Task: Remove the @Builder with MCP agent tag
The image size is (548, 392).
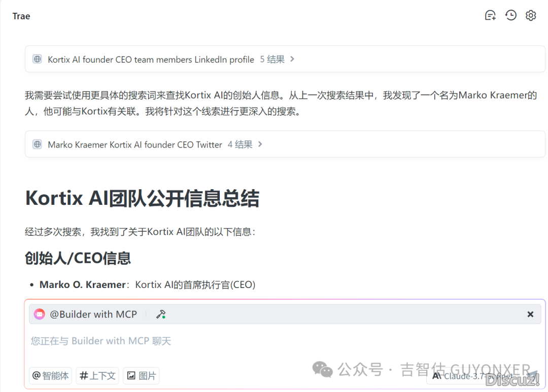Action: coord(530,314)
